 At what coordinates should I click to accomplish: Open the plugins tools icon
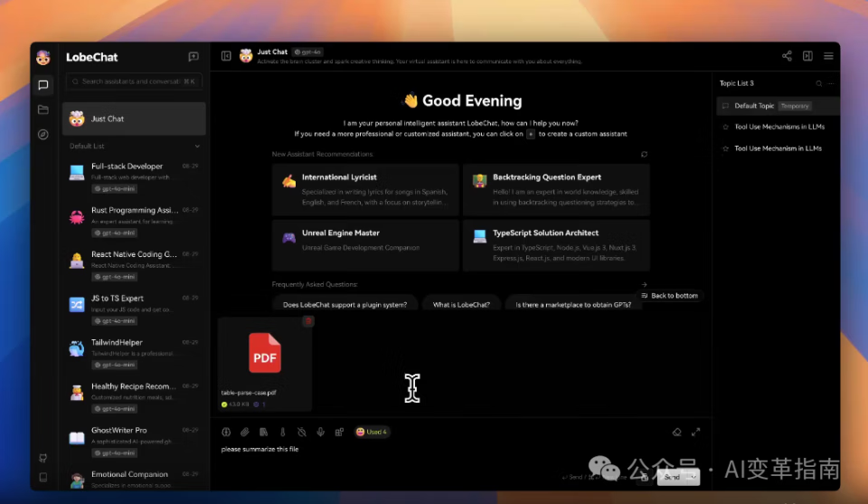click(339, 432)
